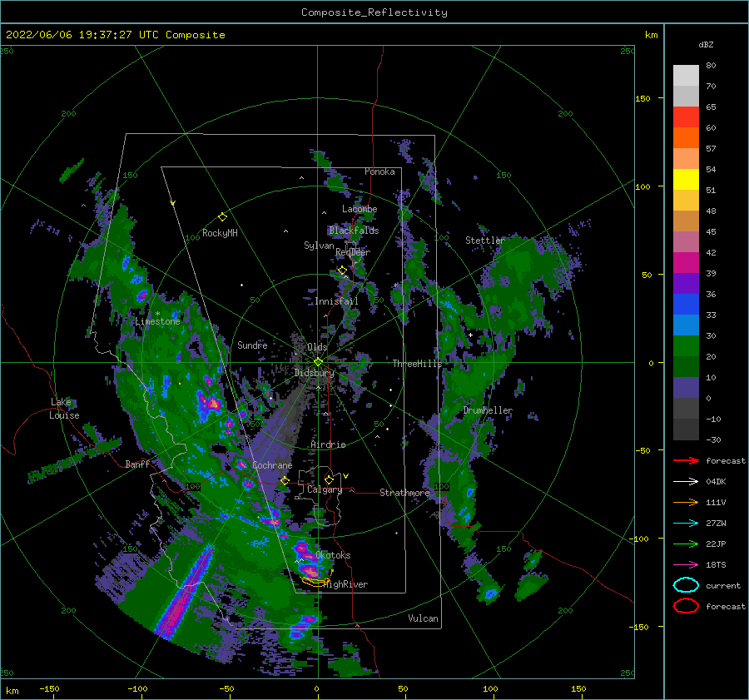Click the yellow diamond marker below RedDeer
This screenshot has height=700, width=749.
point(342,271)
